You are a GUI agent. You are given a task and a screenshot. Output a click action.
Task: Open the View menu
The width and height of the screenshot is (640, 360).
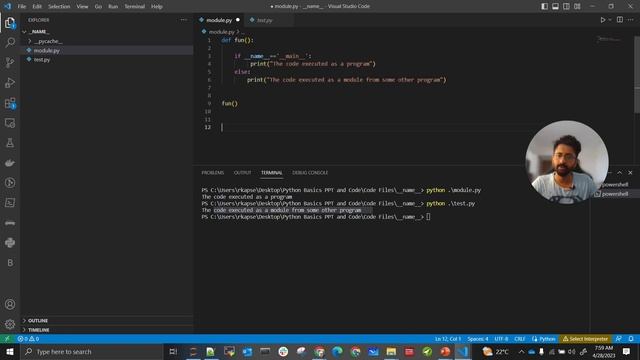82,7
